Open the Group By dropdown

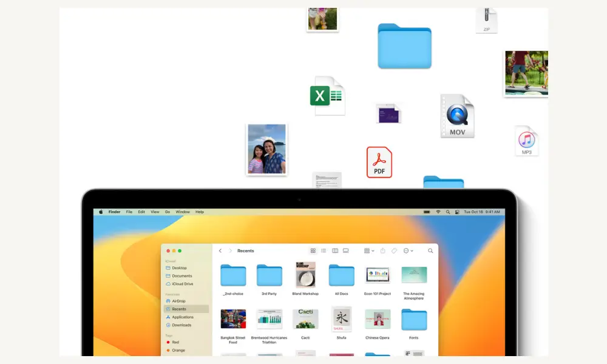click(x=369, y=251)
